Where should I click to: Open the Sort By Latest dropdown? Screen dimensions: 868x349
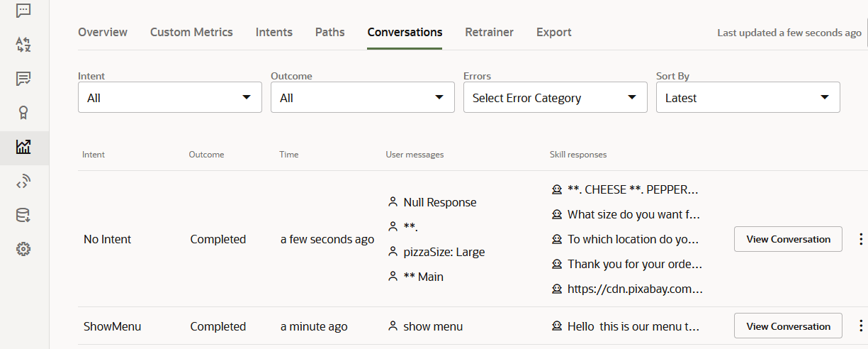coord(748,98)
